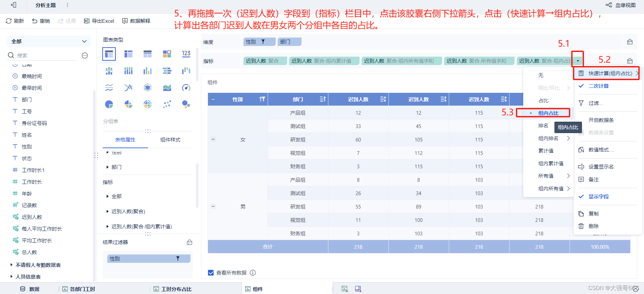Viewport: 644px width, 294px height.
Task: Click the 部门 dimension capsule
Action: [x=289, y=42]
